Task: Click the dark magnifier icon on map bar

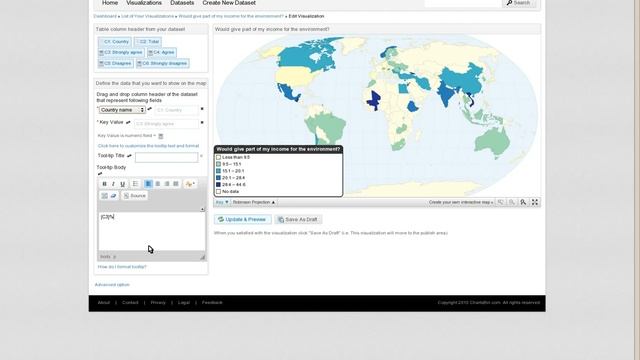Action: (523, 202)
